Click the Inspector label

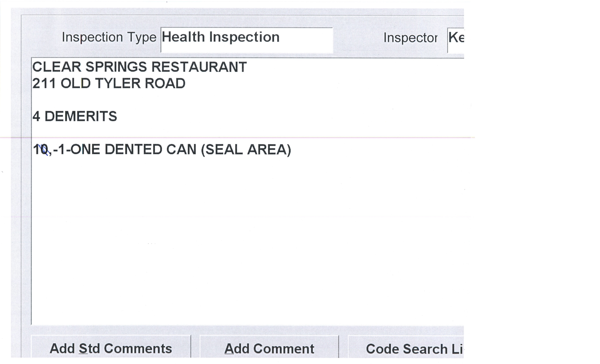(410, 38)
